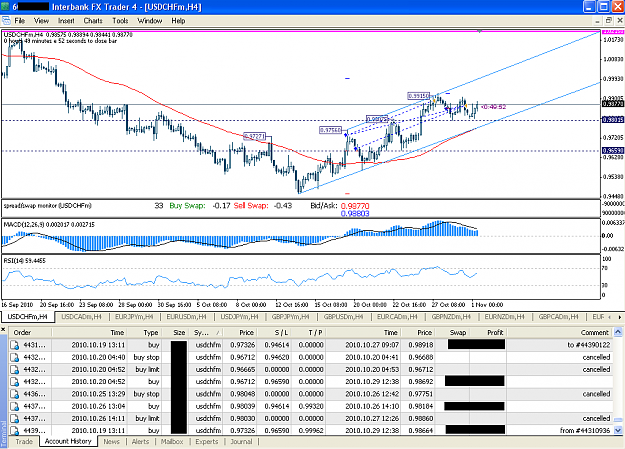Open the Tools menu
Screen dimensions: 625x449
point(120,21)
